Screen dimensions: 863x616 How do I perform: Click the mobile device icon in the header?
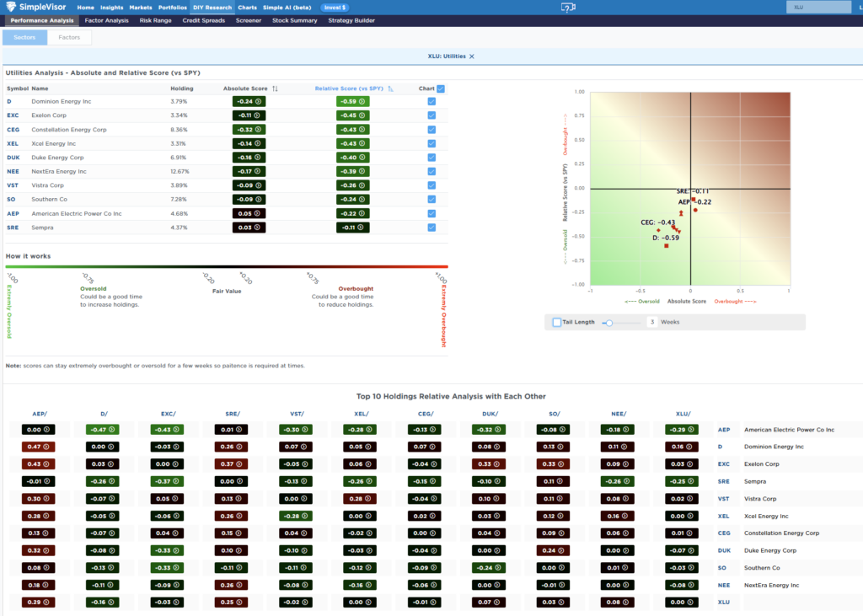pyautogui.click(x=568, y=6)
